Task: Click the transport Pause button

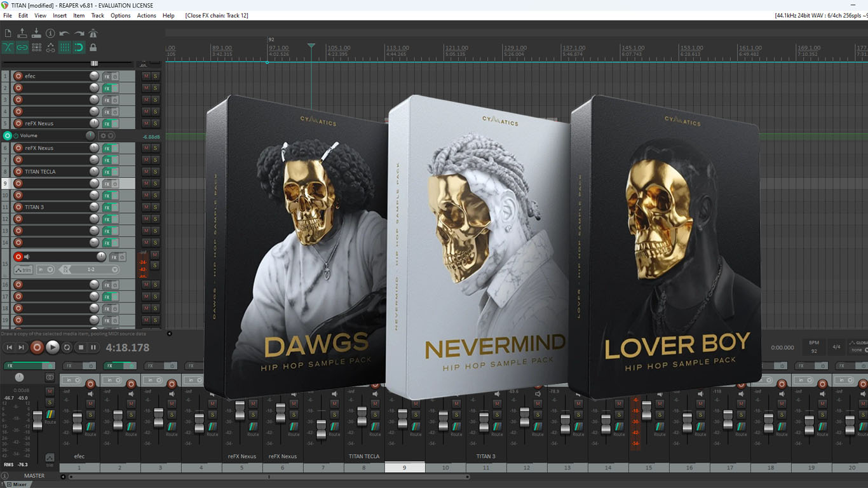Action: [93, 348]
